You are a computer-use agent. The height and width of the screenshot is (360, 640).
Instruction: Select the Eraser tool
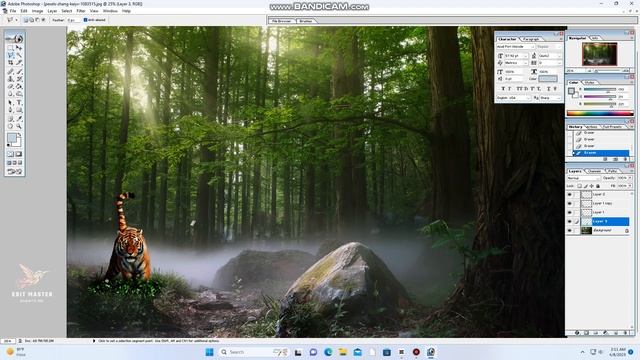coord(11,86)
